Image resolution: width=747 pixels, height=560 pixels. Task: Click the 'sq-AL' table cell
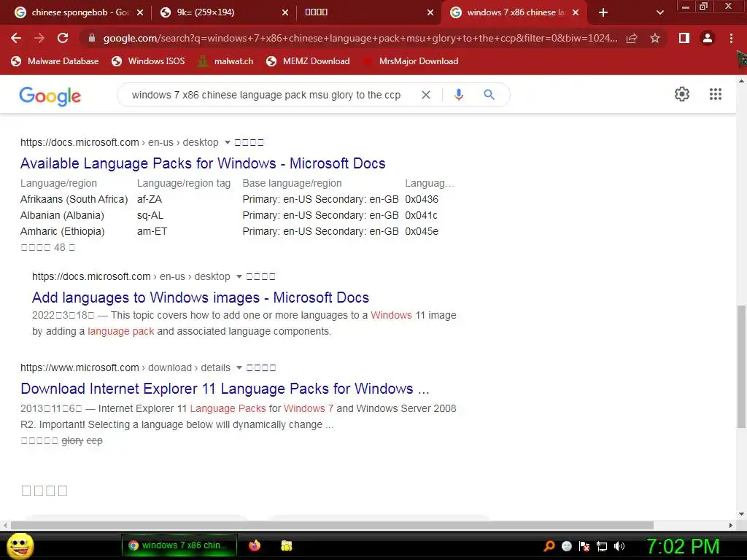point(150,215)
